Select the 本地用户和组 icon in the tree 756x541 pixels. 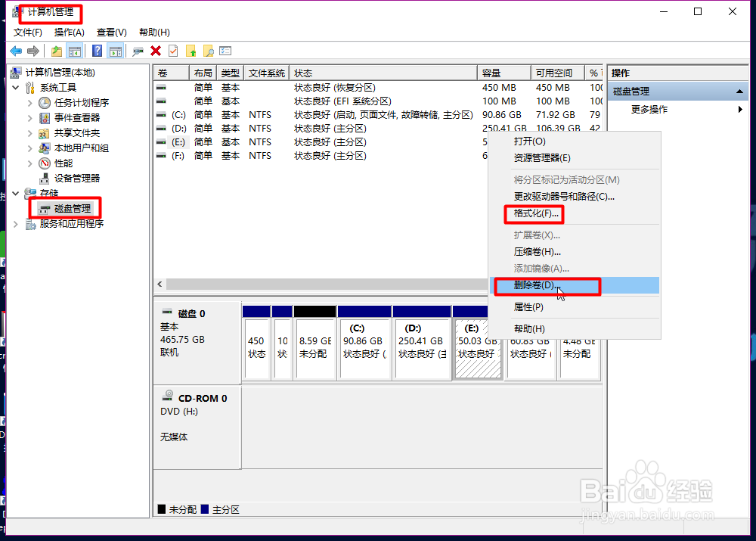click(x=45, y=148)
